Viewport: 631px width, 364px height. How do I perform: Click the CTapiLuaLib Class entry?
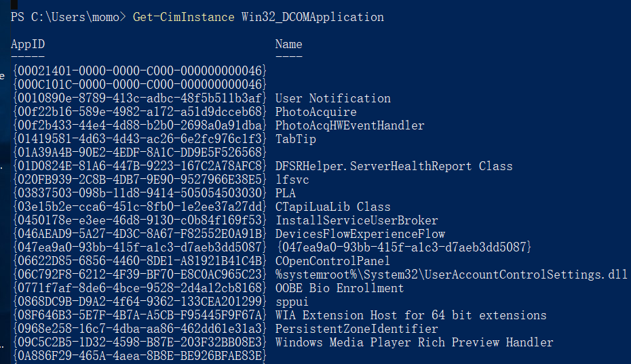click(332, 207)
